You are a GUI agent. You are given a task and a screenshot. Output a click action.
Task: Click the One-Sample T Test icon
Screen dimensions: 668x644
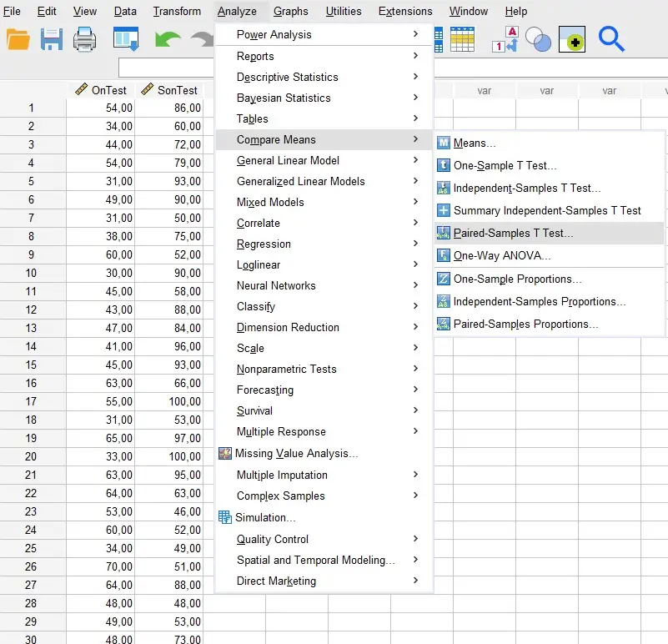click(x=443, y=165)
